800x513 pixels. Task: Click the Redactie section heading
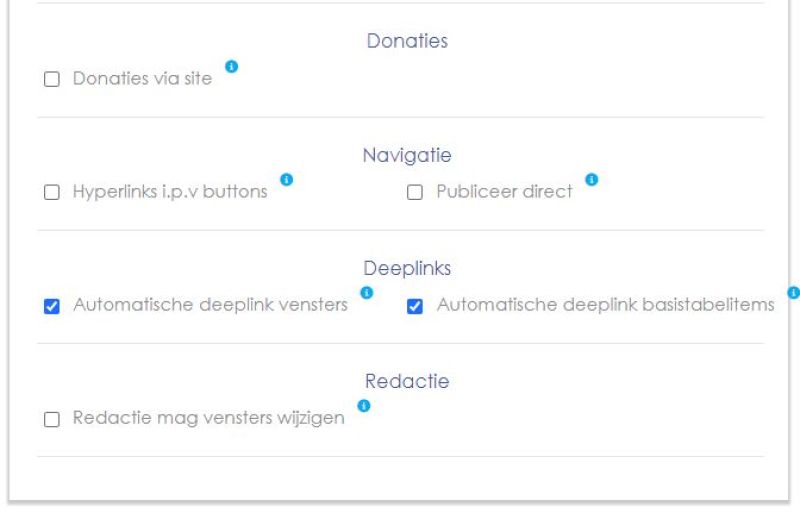(x=407, y=381)
